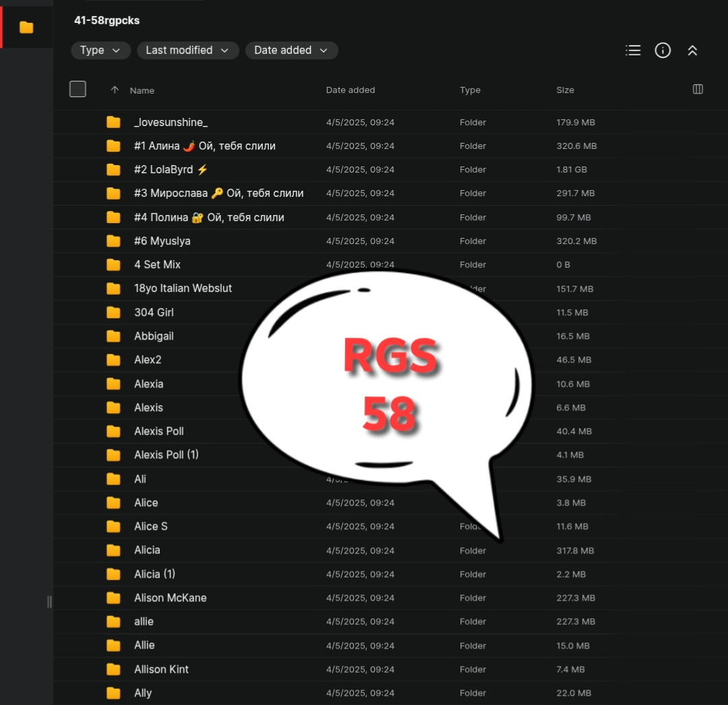Click the Date added column header
The height and width of the screenshot is (705, 728).
[351, 90]
